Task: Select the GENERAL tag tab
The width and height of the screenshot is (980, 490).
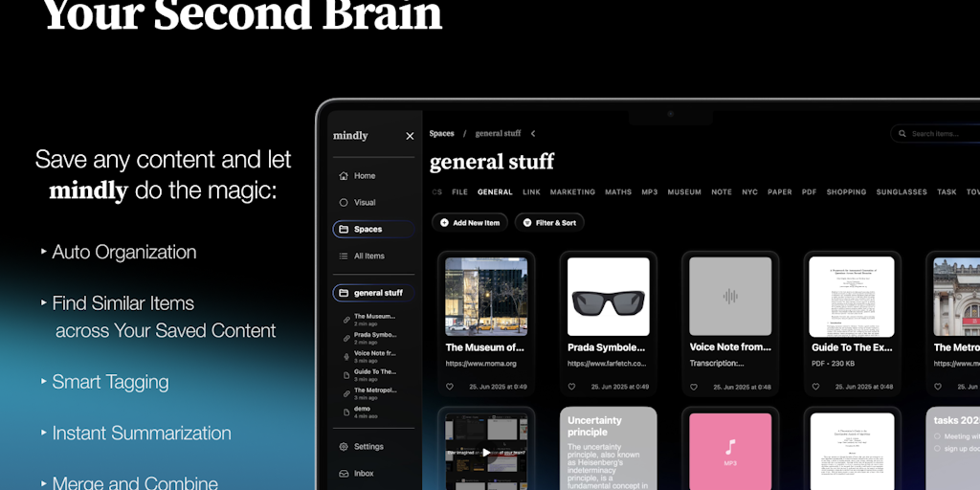Action: click(x=495, y=192)
